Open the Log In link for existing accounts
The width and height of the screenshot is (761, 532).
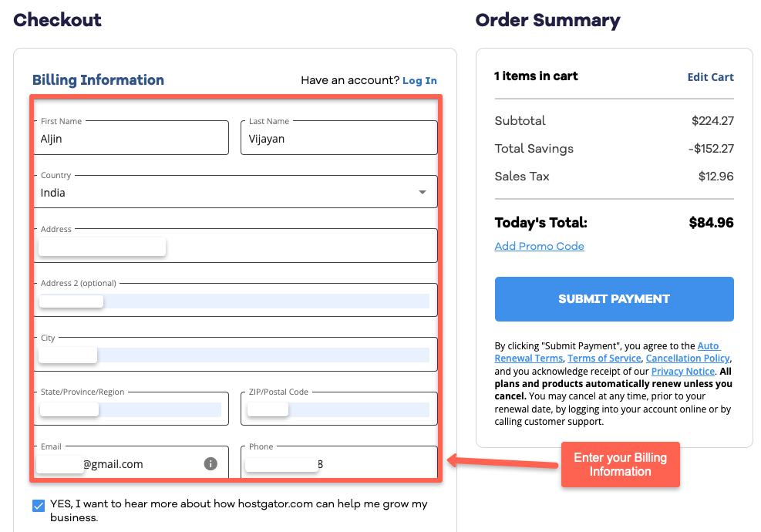point(420,80)
